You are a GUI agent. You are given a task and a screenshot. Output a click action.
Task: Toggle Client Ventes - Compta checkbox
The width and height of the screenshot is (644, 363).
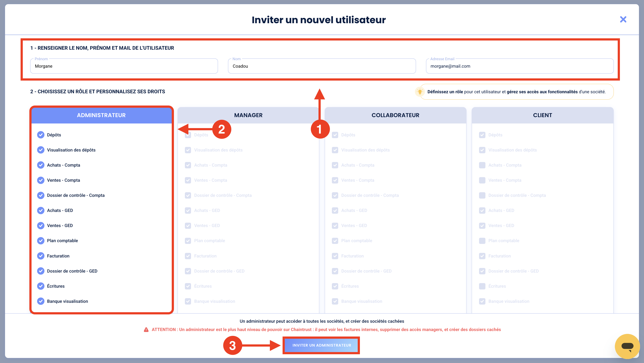coord(482,180)
